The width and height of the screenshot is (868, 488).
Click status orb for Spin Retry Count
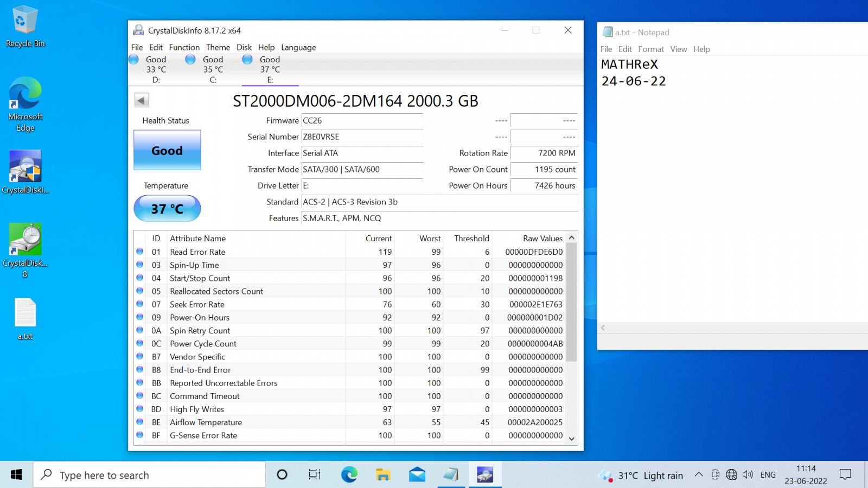pyautogui.click(x=140, y=330)
